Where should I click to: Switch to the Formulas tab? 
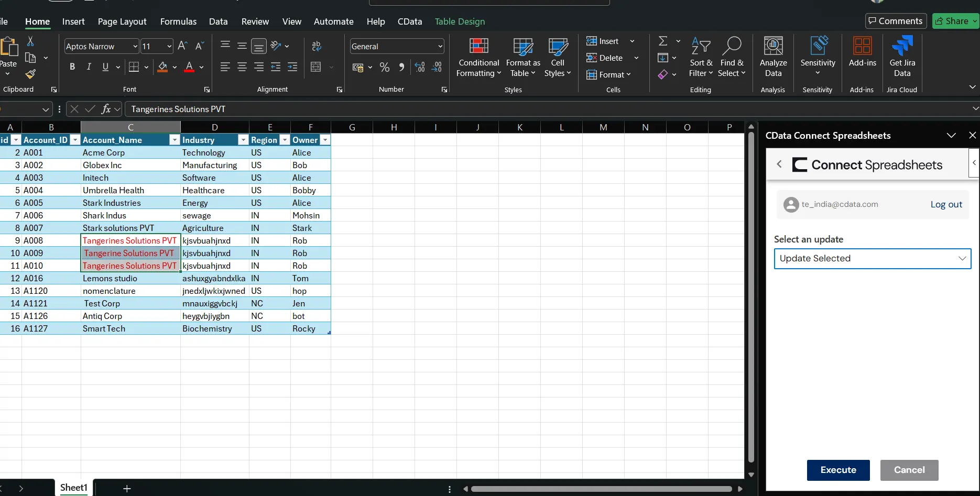178,21
